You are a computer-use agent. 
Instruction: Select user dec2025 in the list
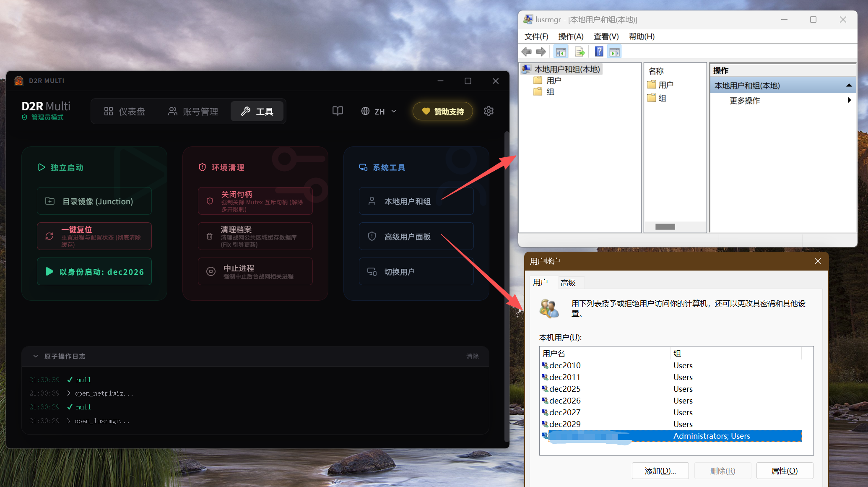click(671, 389)
